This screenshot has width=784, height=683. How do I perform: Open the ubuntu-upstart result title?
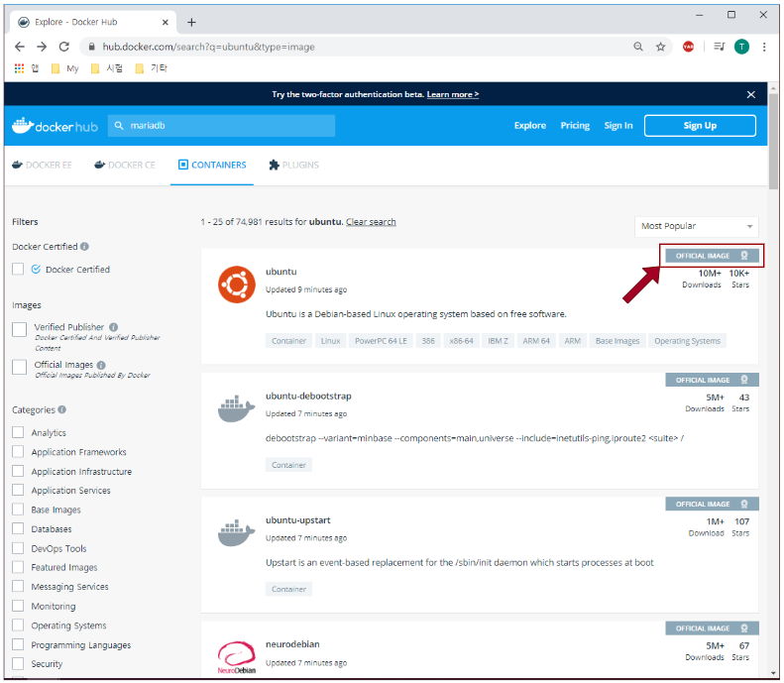(x=298, y=520)
